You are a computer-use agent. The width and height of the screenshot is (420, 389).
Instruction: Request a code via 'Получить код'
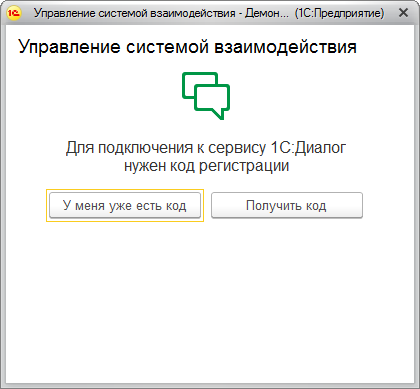(287, 205)
